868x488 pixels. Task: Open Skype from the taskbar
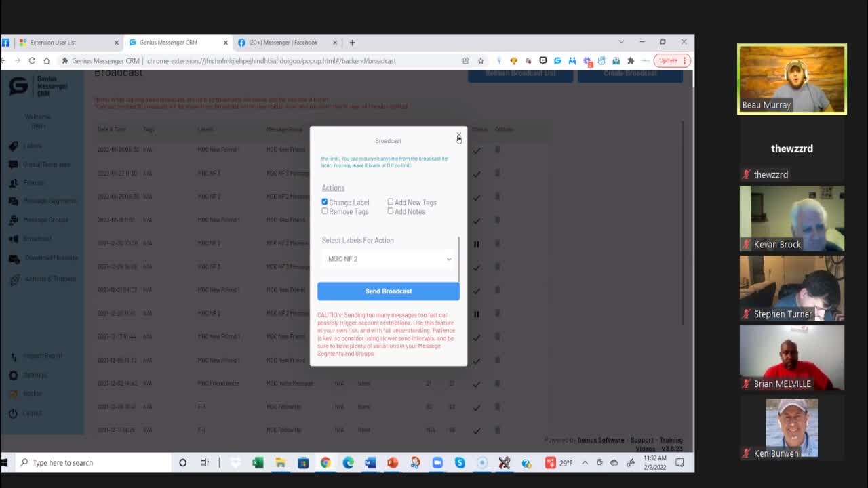coord(460,462)
